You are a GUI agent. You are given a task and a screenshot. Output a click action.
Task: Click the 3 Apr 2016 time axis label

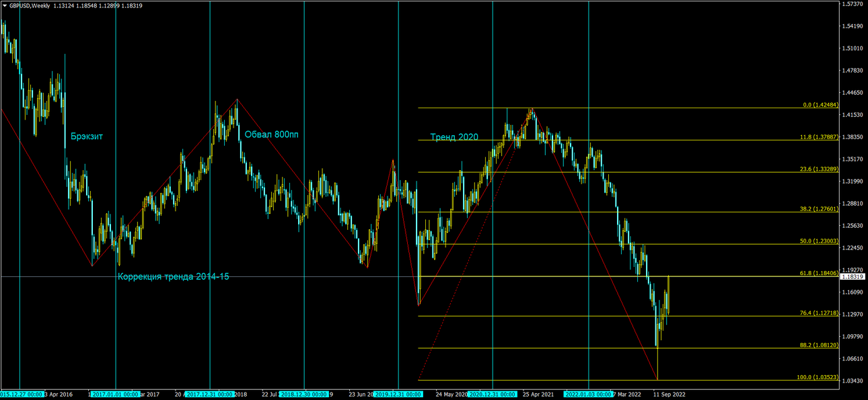click(59, 394)
